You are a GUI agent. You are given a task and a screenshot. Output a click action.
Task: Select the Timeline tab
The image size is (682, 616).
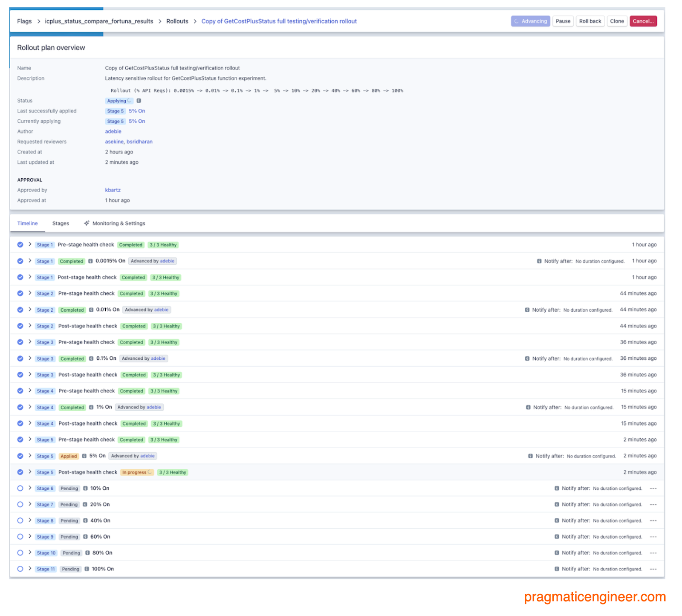pos(27,223)
